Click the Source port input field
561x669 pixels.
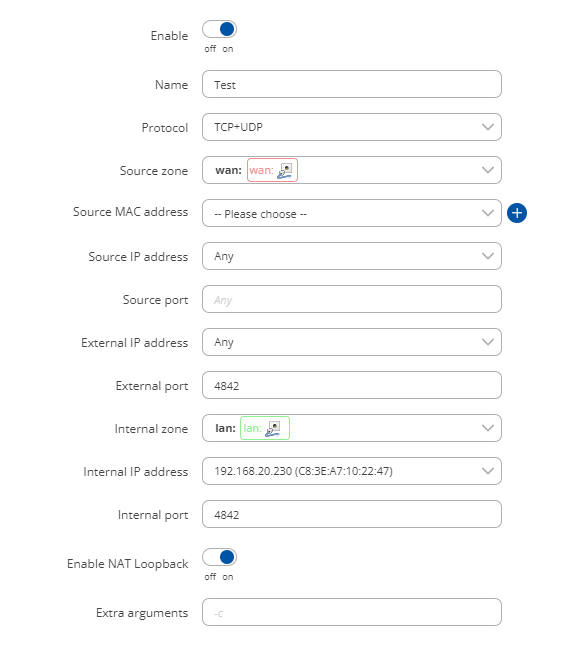352,299
